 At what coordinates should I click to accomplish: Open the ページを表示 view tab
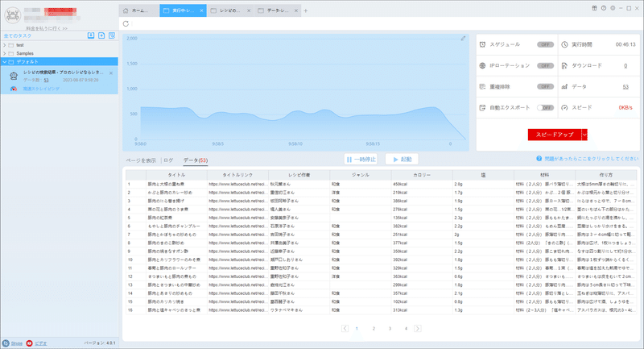point(141,160)
